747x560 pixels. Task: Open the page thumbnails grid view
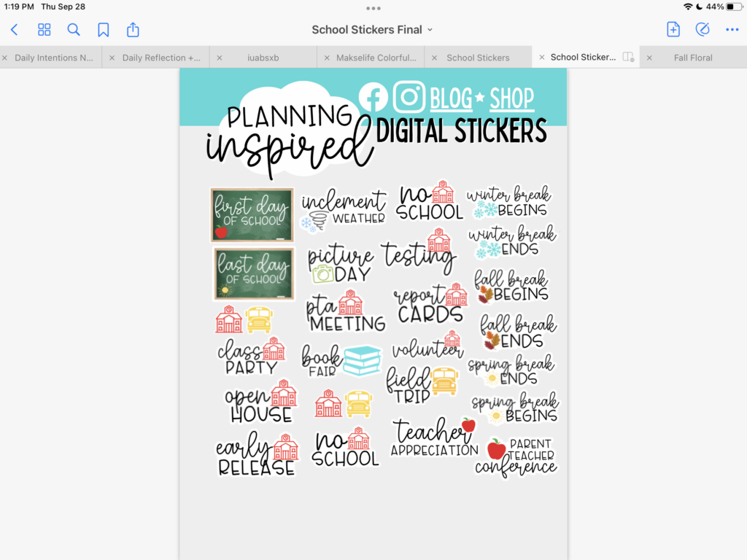tap(44, 30)
